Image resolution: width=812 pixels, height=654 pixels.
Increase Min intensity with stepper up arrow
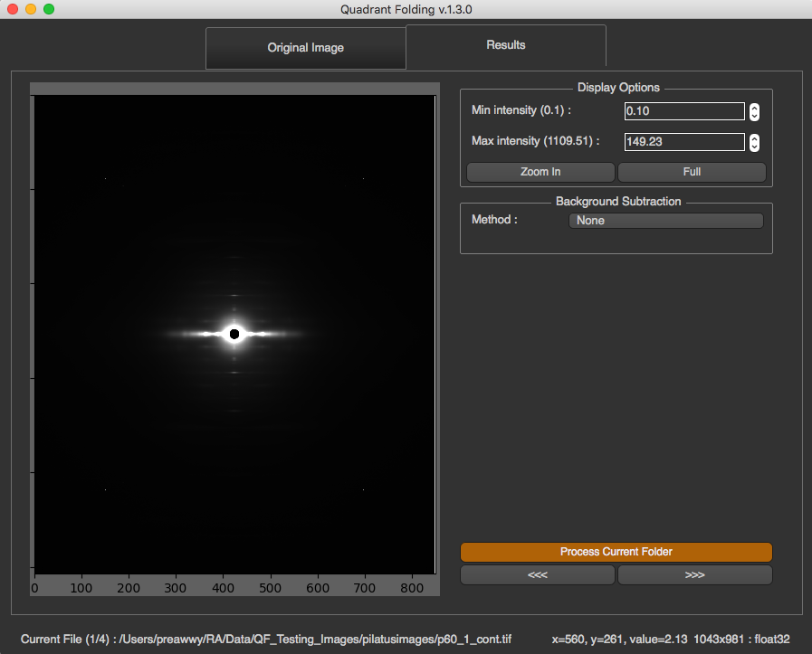point(755,108)
